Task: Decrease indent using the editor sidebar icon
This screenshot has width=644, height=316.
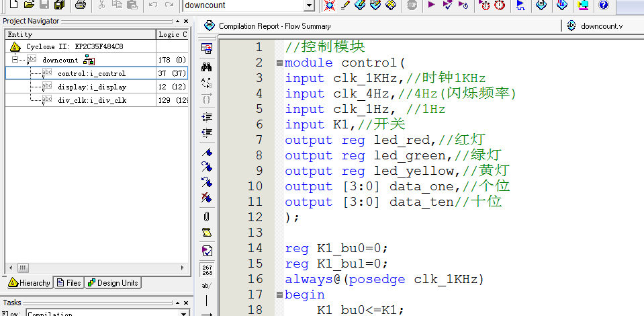Action: pos(207,133)
